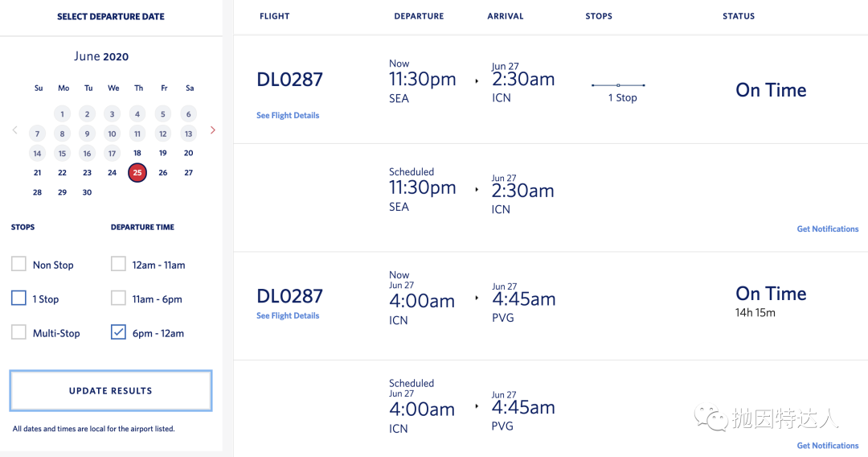Screen dimensions: 868x457
Task: Toggle the 12am - 11am departure filter
Action: (x=119, y=264)
